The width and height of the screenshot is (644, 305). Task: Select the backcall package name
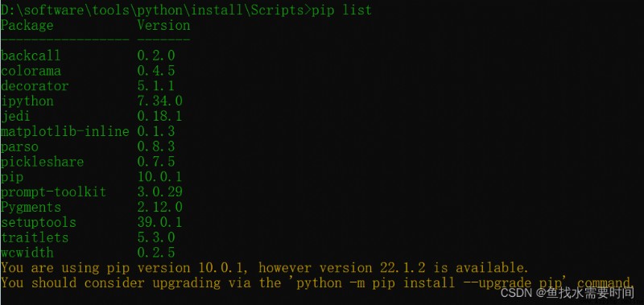pos(31,56)
